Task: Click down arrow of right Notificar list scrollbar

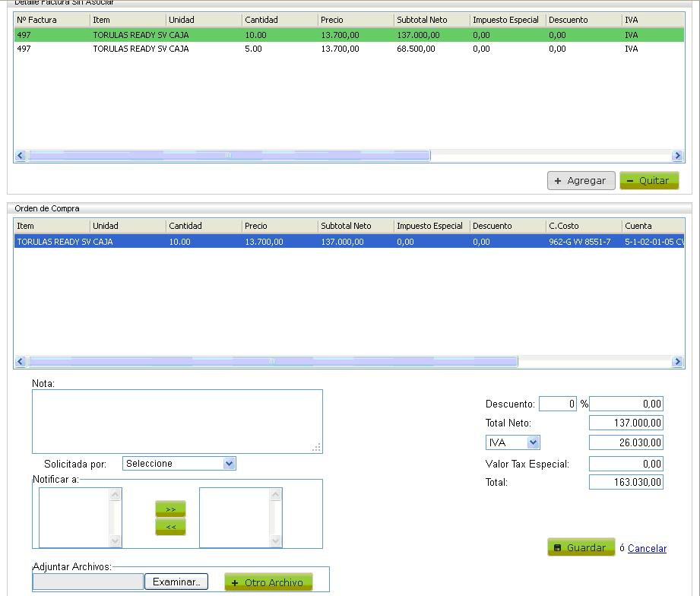Action: 275,541
